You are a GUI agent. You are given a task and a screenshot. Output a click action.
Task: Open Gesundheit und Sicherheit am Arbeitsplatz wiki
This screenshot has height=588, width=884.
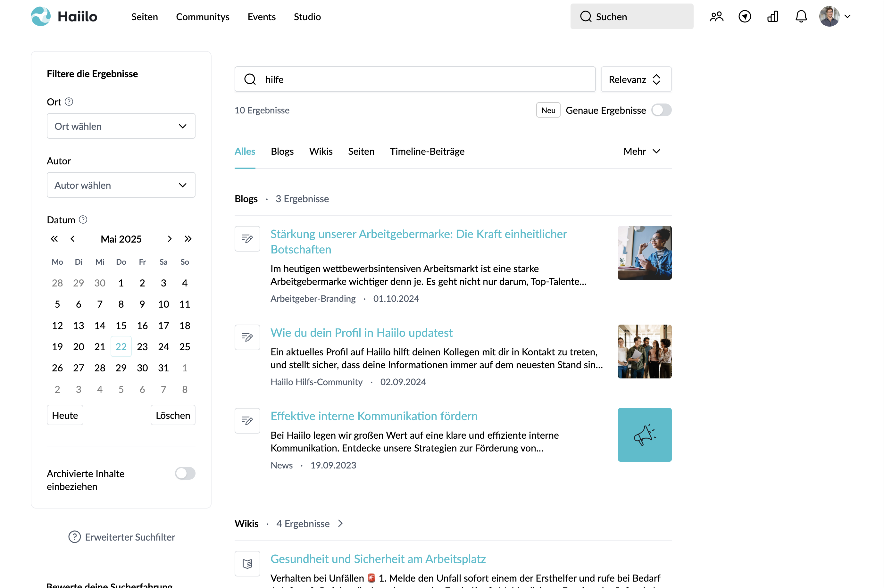click(x=378, y=559)
